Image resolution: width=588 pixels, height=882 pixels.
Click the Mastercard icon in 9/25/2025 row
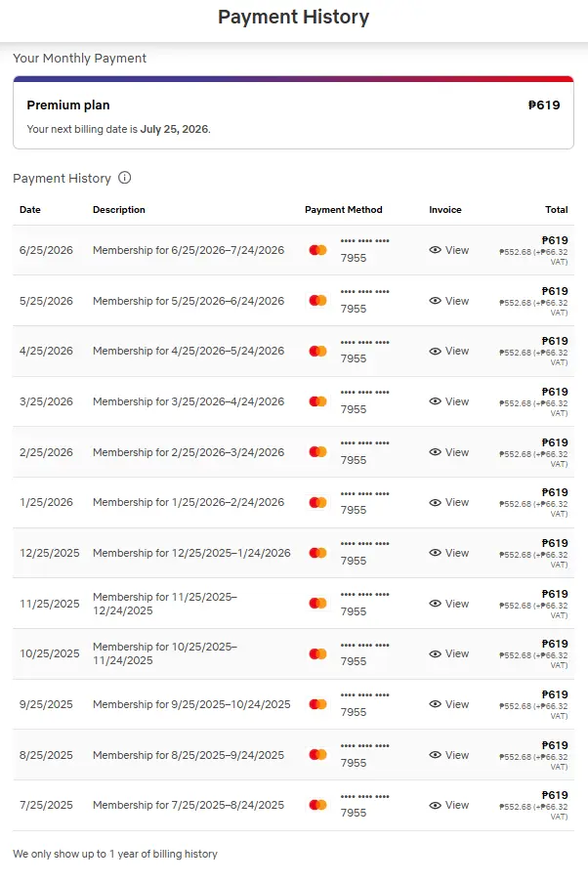[317, 704]
